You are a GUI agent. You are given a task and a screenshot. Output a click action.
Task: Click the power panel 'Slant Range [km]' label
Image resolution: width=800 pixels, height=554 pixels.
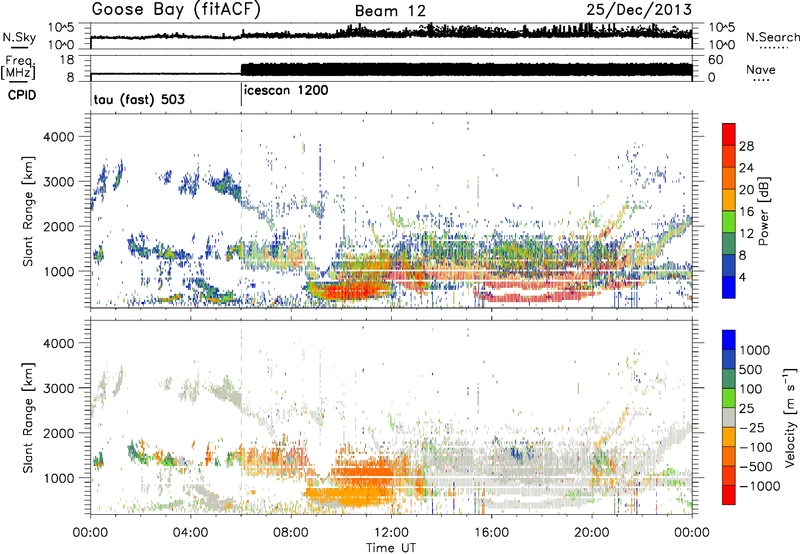pyautogui.click(x=28, y=211)
